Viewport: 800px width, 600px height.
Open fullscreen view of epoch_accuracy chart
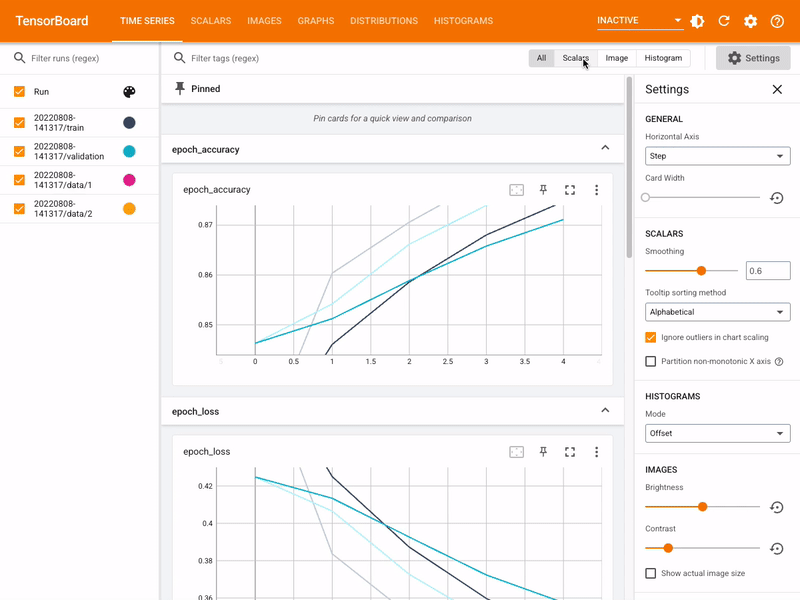(x=570, y=189)
